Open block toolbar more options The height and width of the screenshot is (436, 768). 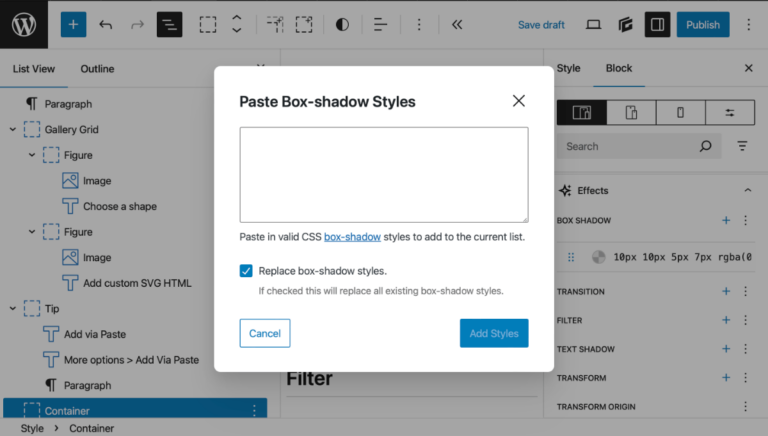tap(419, 24)
